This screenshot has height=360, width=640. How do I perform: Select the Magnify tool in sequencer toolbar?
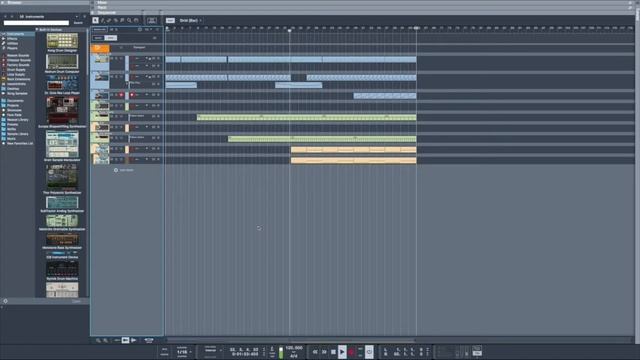click(129, 20)
